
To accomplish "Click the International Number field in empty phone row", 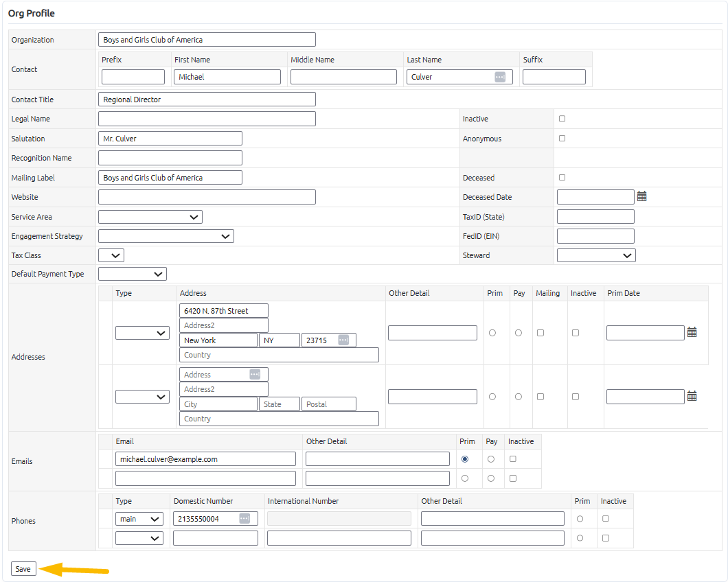I will 339,538.
